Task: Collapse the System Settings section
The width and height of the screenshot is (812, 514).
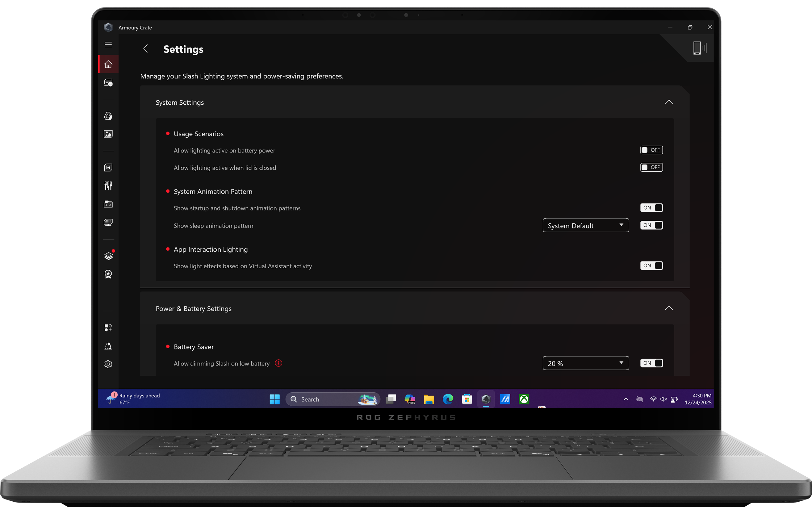Action: [668, 102]
